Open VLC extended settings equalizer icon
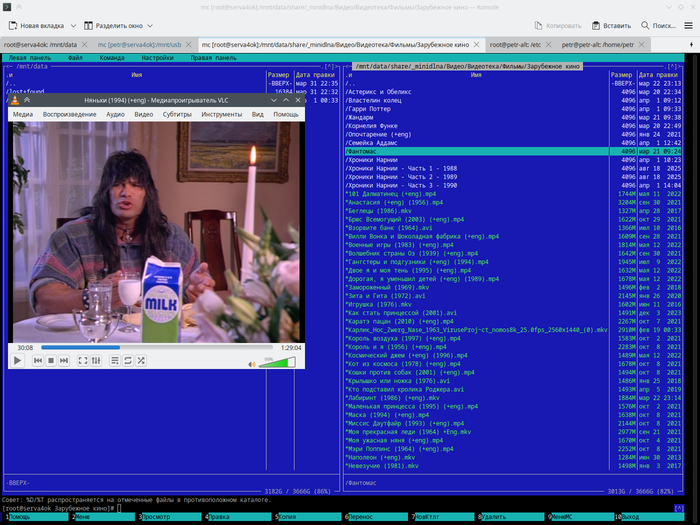 [96, 360]
